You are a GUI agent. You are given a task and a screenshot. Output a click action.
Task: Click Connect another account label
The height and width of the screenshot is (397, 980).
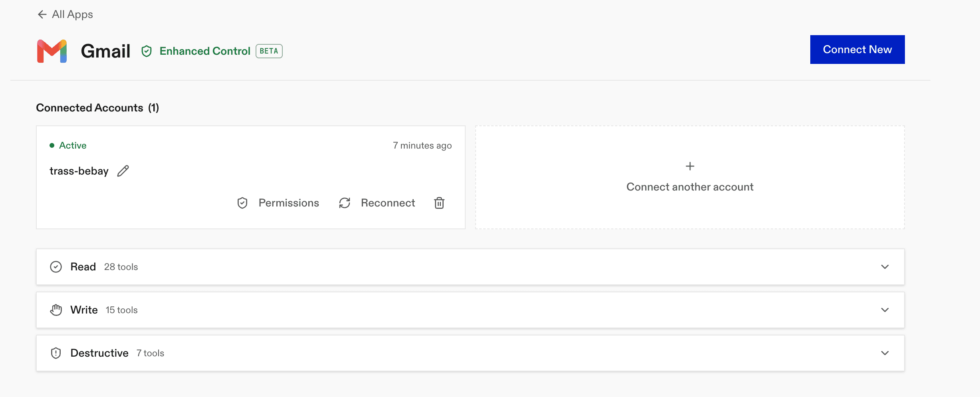point(690,187)
